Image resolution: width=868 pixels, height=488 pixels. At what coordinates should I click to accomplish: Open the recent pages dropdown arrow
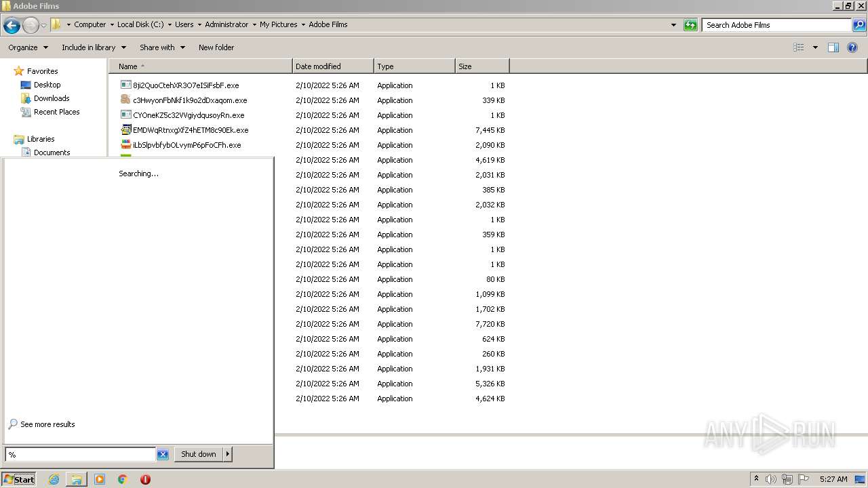tap(43, 26)
